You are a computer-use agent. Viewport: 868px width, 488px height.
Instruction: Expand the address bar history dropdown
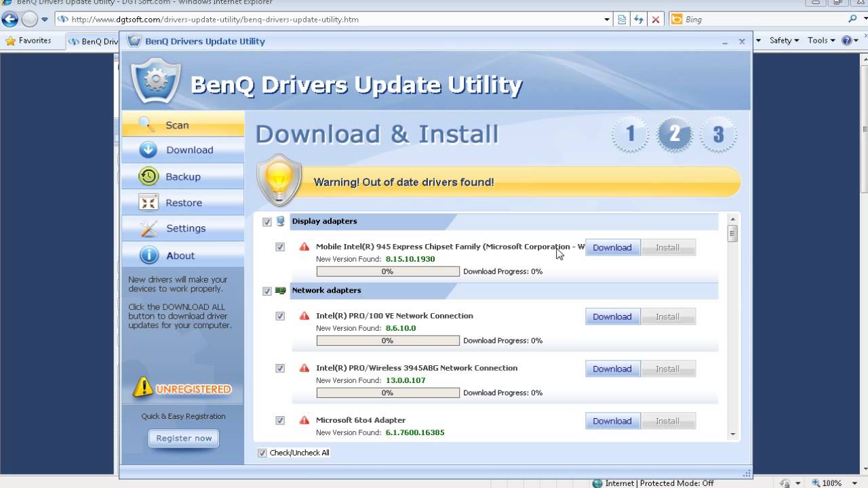pyautogui.click(x=607, y=20)
